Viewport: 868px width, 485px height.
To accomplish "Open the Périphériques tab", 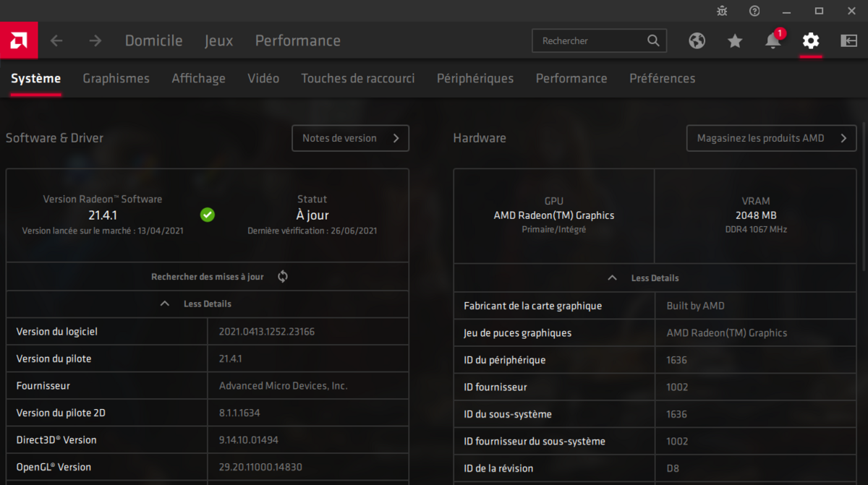I will coord(475,78).
